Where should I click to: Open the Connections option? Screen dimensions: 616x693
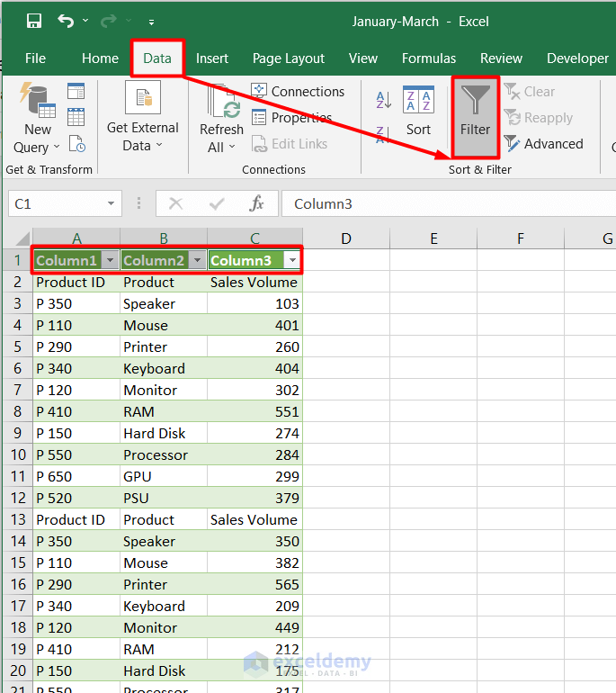tap(297, 92)
